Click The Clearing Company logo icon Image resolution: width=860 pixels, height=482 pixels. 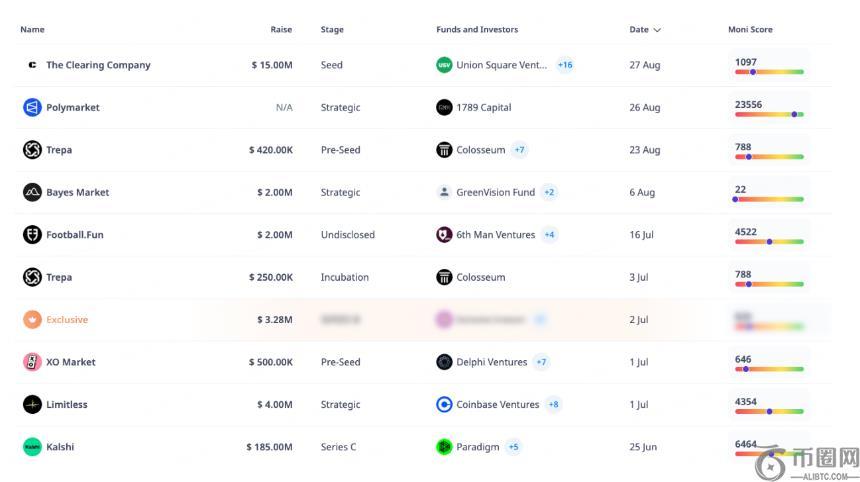pos(32,65)
